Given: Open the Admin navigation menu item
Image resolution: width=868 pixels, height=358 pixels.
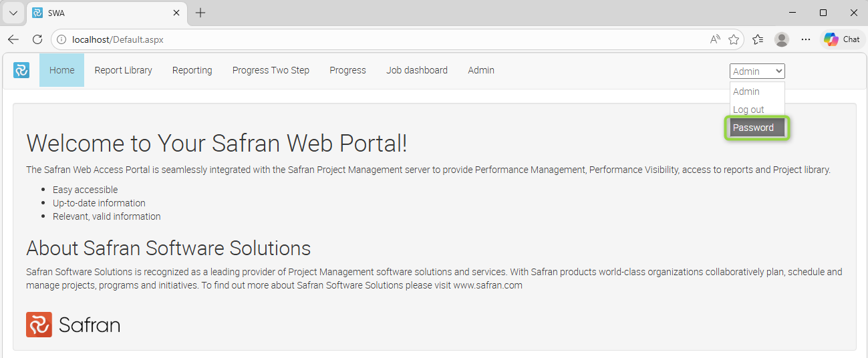Looking at the screenshot, I should pyautogui.click(x=481, y=70).
